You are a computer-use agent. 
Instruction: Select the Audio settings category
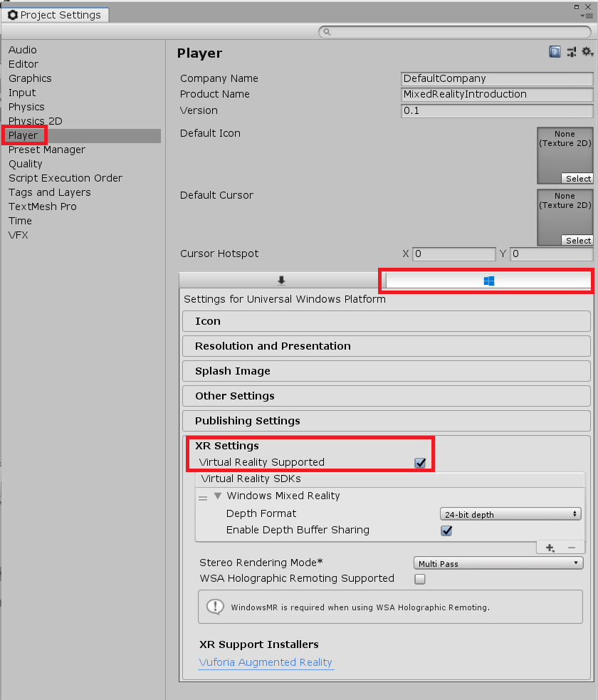pyautogui.click(x=23, y=50)
